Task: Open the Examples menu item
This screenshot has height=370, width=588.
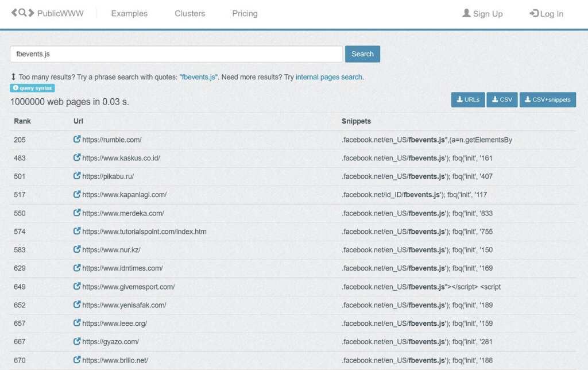Action: click(x=129, y=14)
